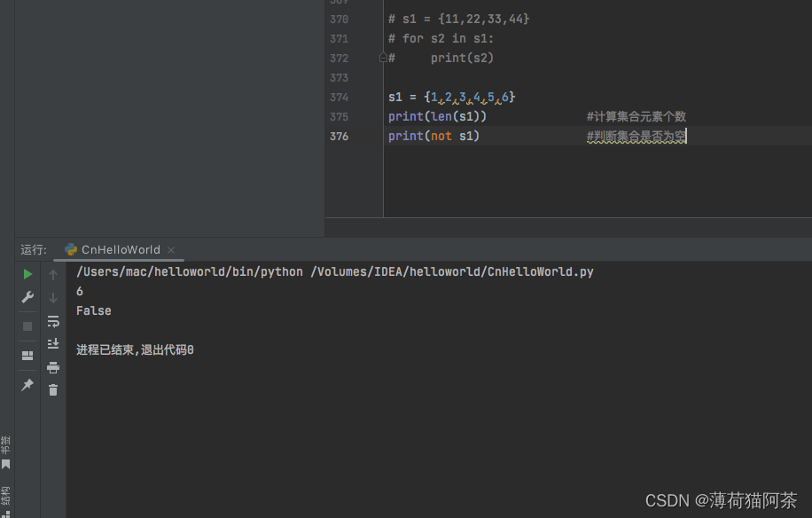
Task: Rerun the CnHelloWorld script
Action: tap(27, 274)
